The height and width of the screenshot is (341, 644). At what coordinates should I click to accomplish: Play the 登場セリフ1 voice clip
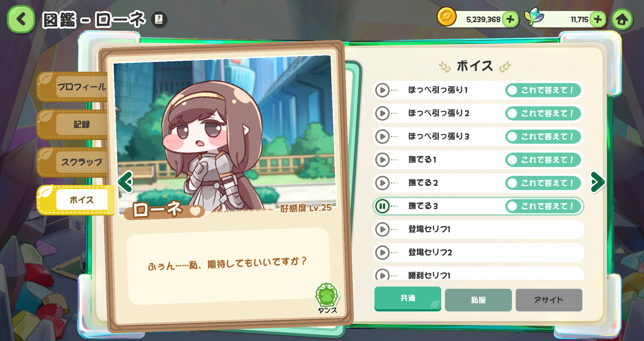383,229
